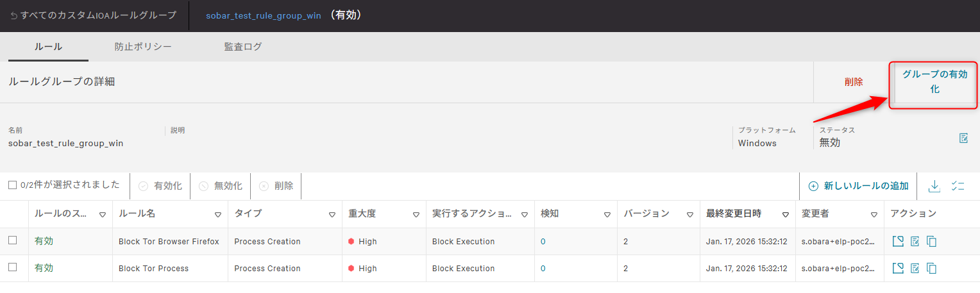
Task: Switch to the 防止ポリシー tab
Action: [143, 47]
